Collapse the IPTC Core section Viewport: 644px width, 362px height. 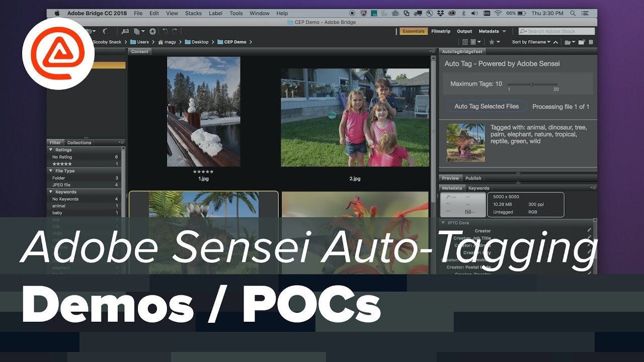point(443,223)
